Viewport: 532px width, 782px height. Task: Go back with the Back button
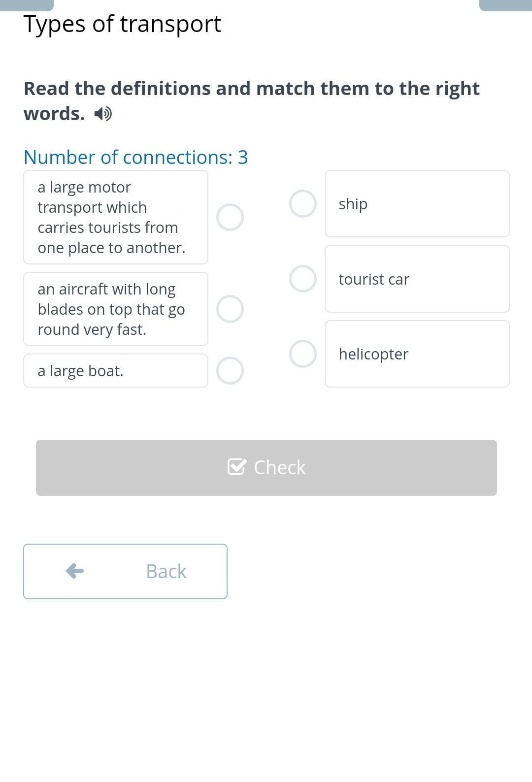pyautogui.click(x=125, y=571)
